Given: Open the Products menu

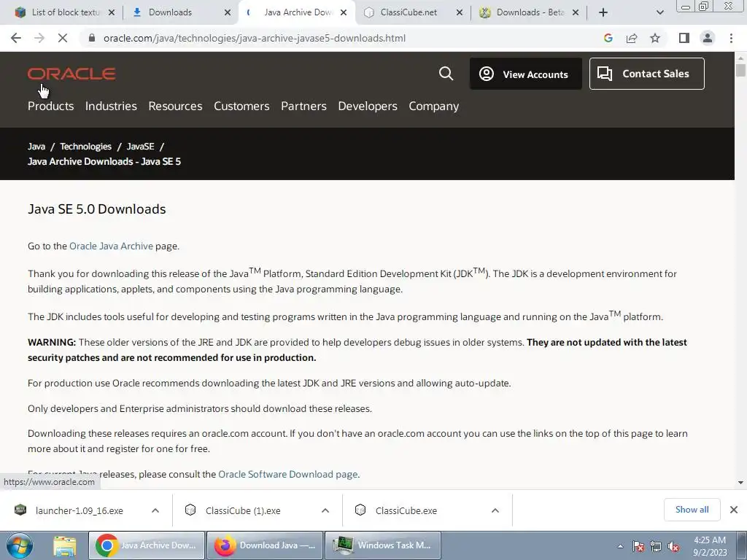Looking at the screenshot, I should (50, 106).
